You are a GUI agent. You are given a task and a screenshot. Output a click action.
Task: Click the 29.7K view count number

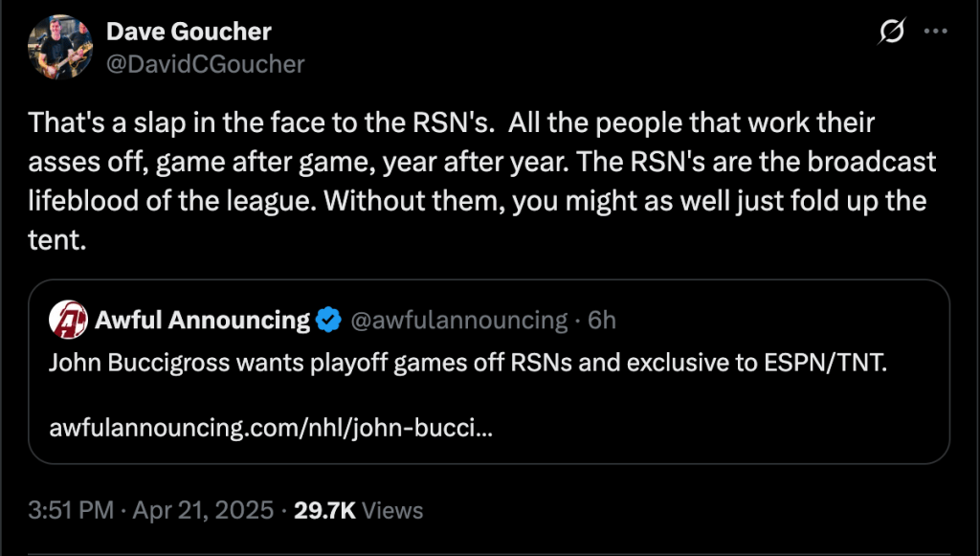[x=324, y=510]
